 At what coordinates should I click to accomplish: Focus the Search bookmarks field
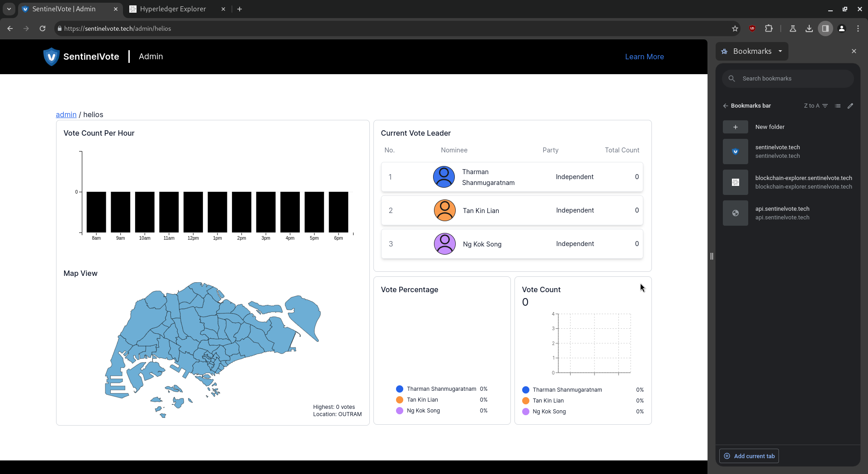(x=788, y=79)
